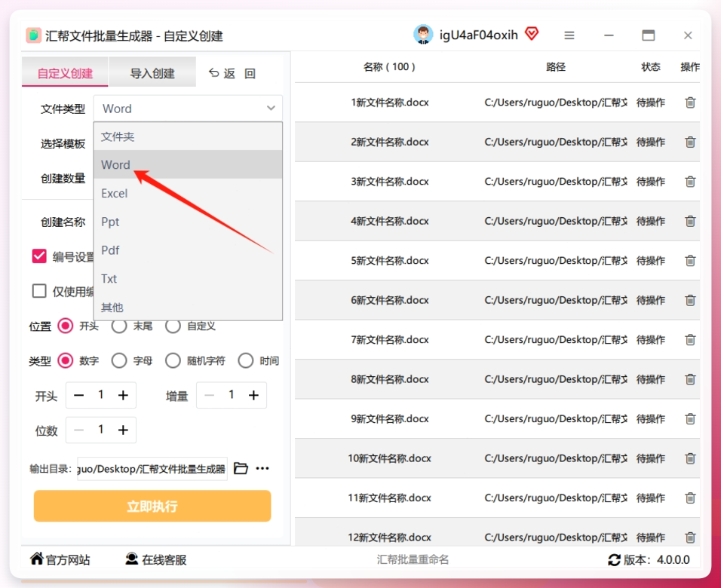This screenshot has height=588, width=721.
Task: Delete row 10新文件名称.docx with trash icon
Action: click(x=690, y=458)
